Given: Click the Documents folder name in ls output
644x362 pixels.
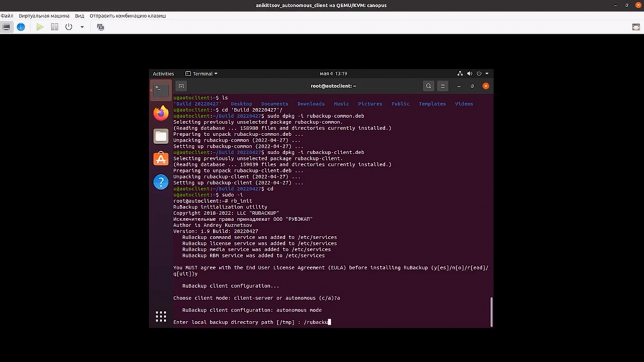Looking at the screenshot, I should point(274,104).
